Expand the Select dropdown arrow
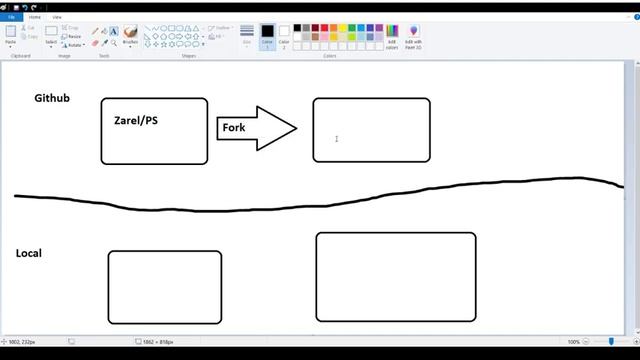The image size is (640, 360). click(51, 47)
